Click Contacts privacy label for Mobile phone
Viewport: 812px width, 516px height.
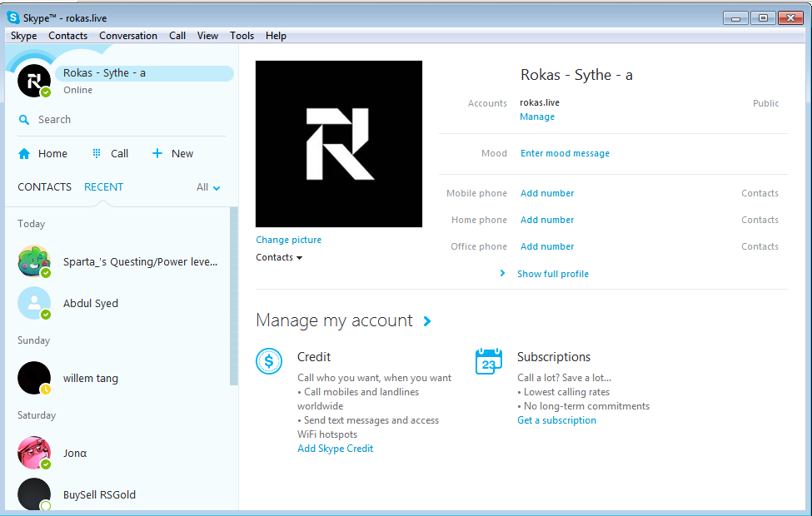tap(760, 193)
